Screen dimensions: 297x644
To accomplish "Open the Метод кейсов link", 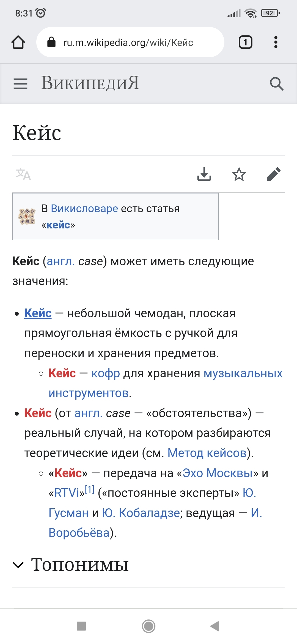I will 207,453.
